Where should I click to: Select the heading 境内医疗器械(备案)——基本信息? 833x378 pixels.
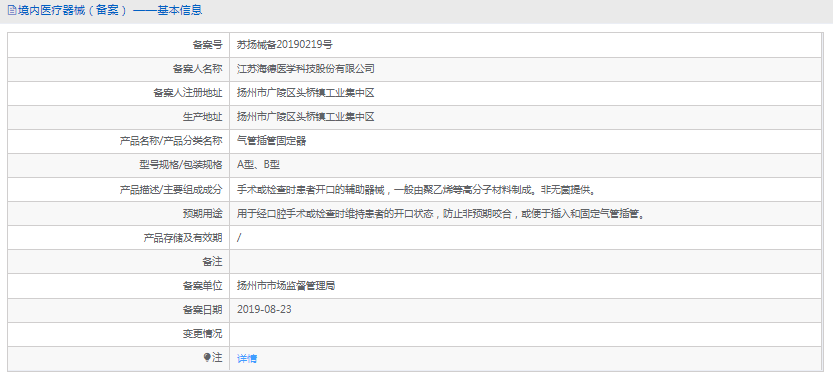[x=109, y=10]
